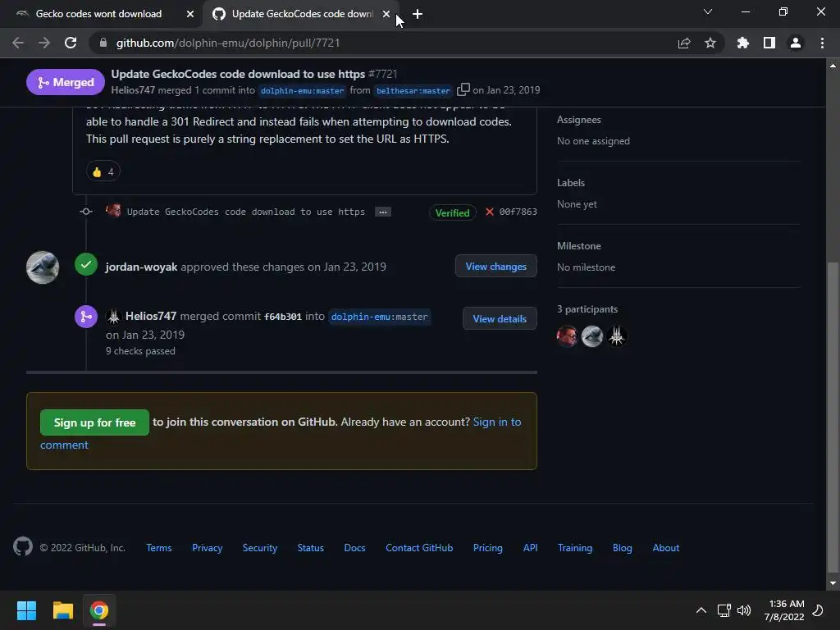Click the purple merge event icon

(x=85, y=317)
